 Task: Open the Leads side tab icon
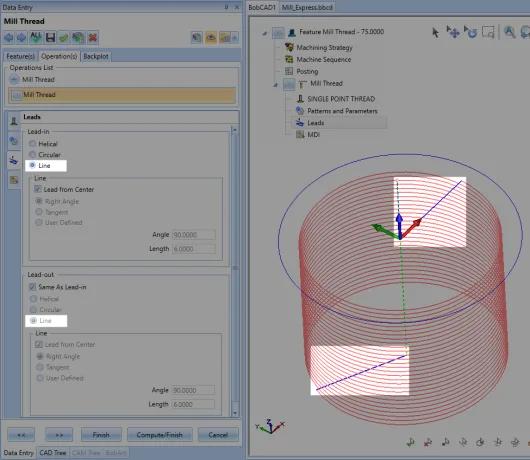coord(14,160)
